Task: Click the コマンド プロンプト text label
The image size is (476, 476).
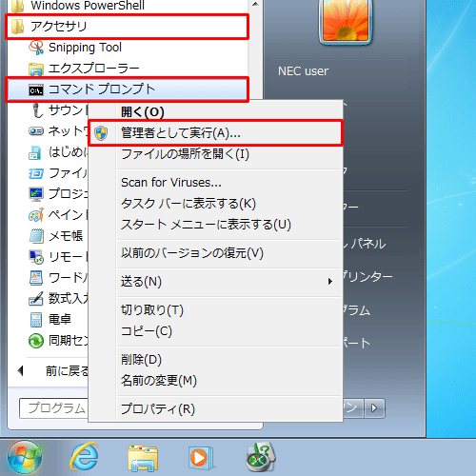Action: point(102,89)
